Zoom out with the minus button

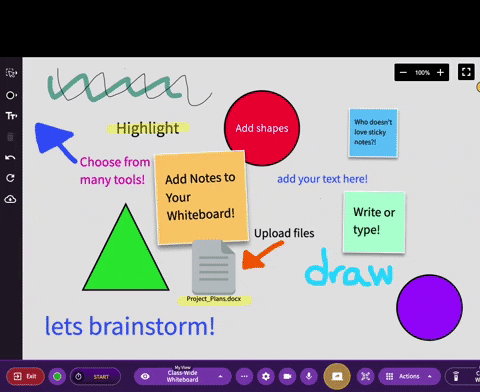[403, 72]
